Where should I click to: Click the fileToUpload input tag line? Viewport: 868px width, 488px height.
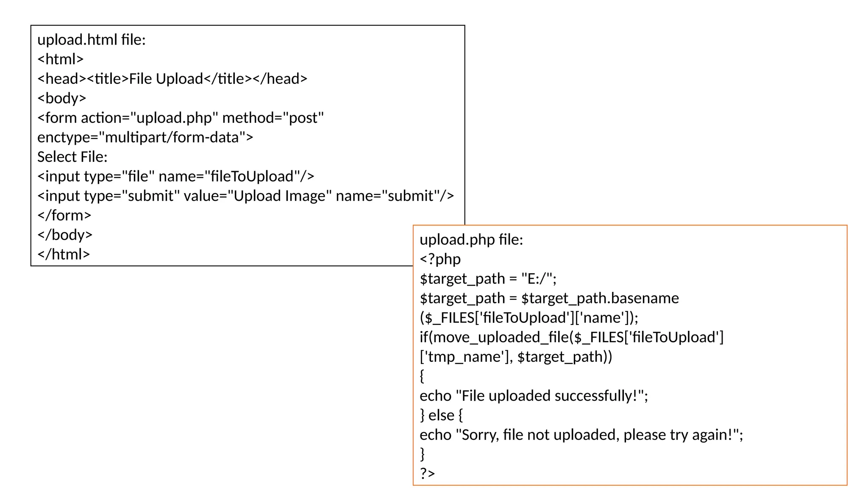pos(175,176)
